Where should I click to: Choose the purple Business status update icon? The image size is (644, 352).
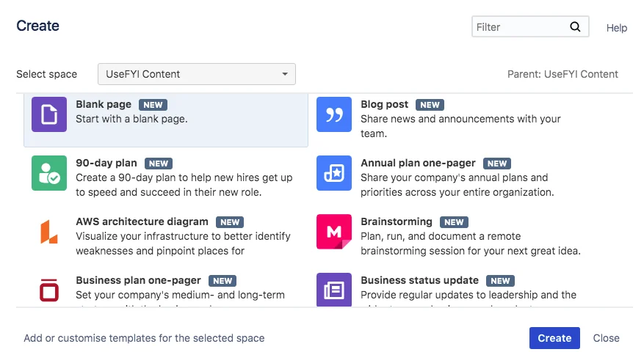tap(334, 290)
